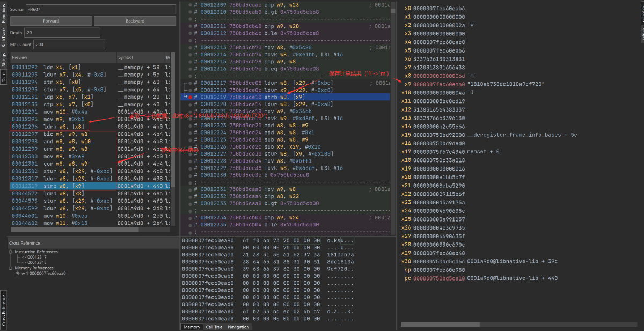Select register x8 value 000000000000006d

439,76
